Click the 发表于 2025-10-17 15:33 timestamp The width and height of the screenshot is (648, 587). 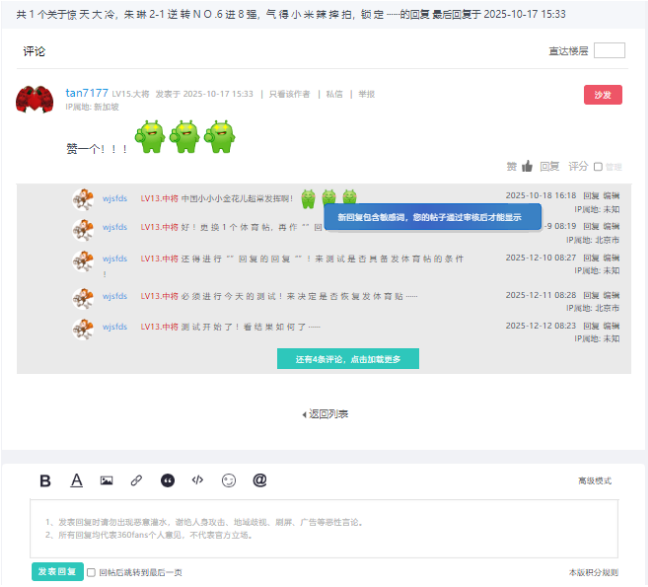[204, 94]
